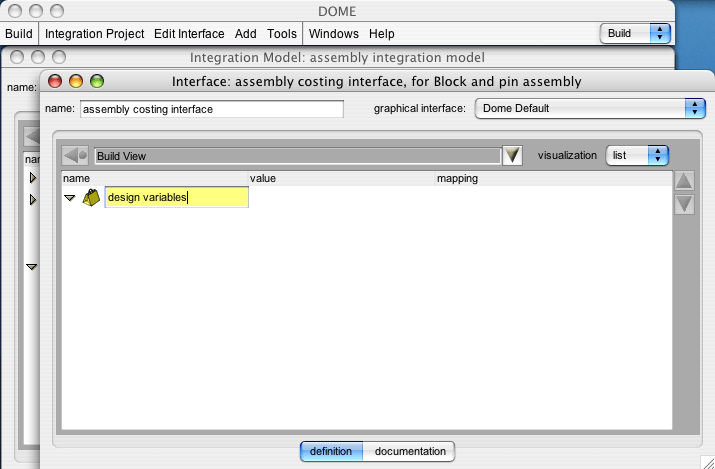Click in the design variables name editor
The height and width of the screenshot is (469, 715).
click(176, 197)
